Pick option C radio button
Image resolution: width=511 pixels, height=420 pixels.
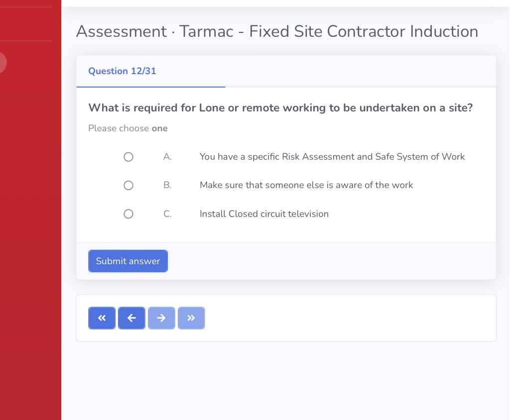(x=128, y=214)
